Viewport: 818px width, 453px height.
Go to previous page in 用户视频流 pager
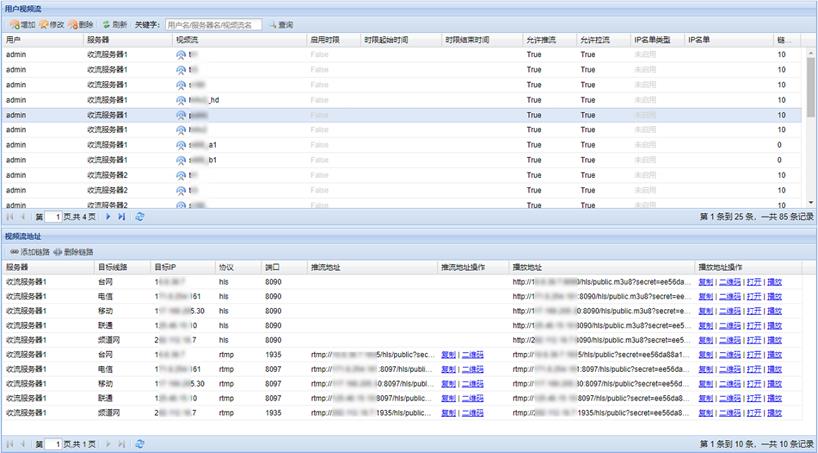click(23, 217)
